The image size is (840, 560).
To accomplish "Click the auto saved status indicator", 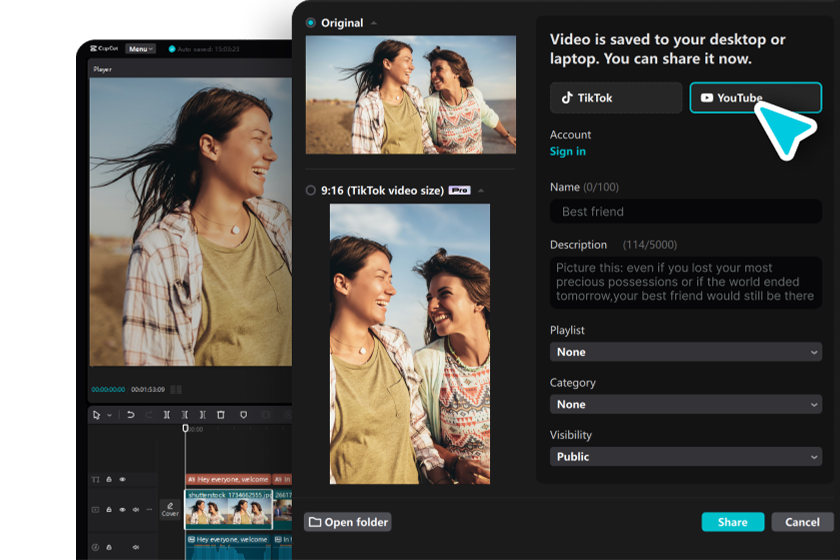I will 205,49.
